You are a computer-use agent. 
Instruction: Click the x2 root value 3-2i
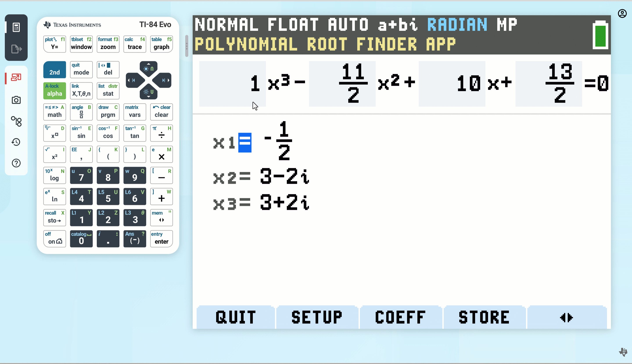(285, 176)
